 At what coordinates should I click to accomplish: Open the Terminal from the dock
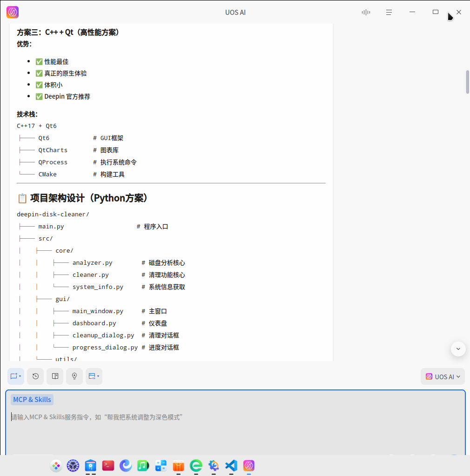point(108,465)
